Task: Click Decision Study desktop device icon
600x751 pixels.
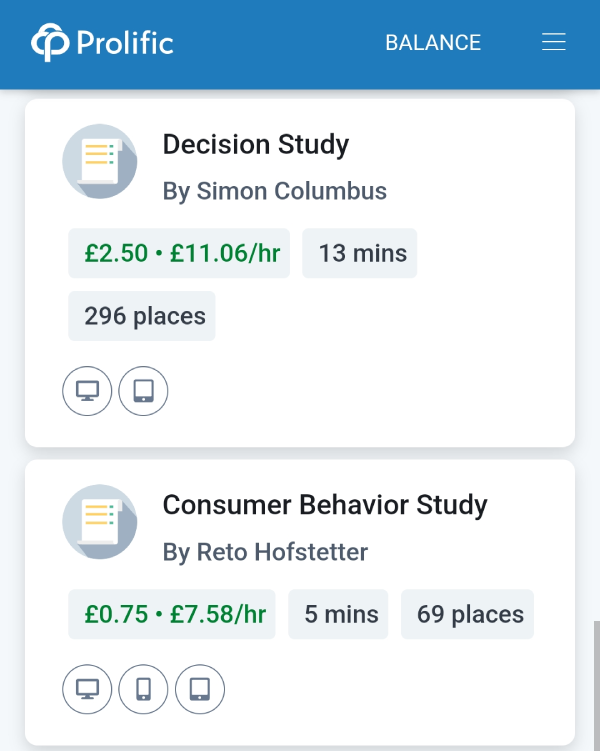Action: click(x=88, y=391)
